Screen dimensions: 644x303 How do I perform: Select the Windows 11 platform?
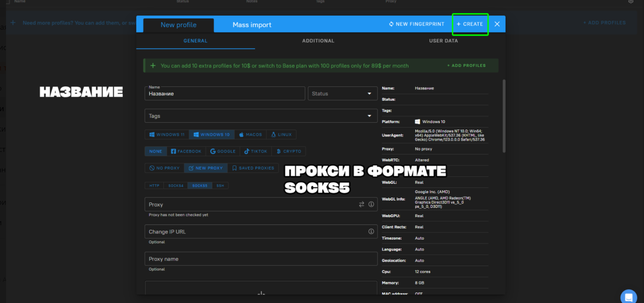pyautogui.click(x=167, y=135)
